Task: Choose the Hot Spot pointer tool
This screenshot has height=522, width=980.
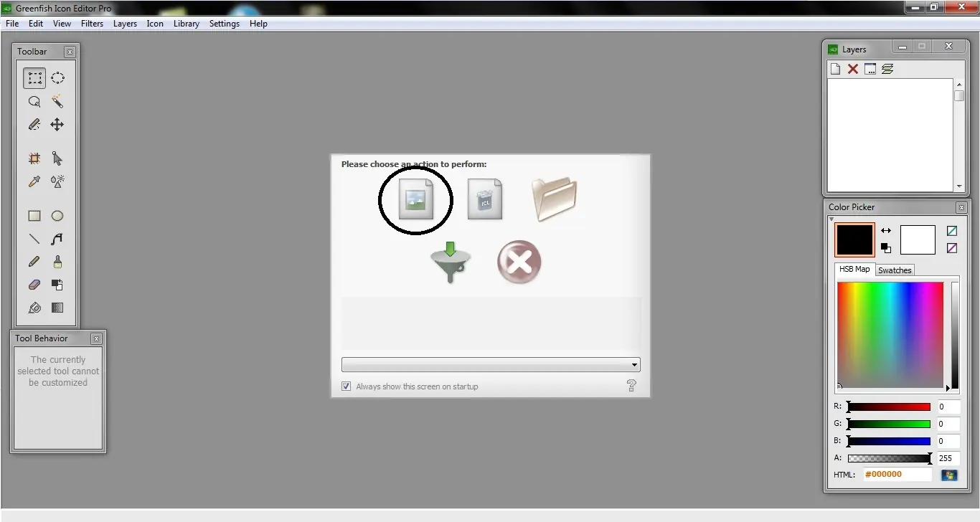Action: pos(57,158)
